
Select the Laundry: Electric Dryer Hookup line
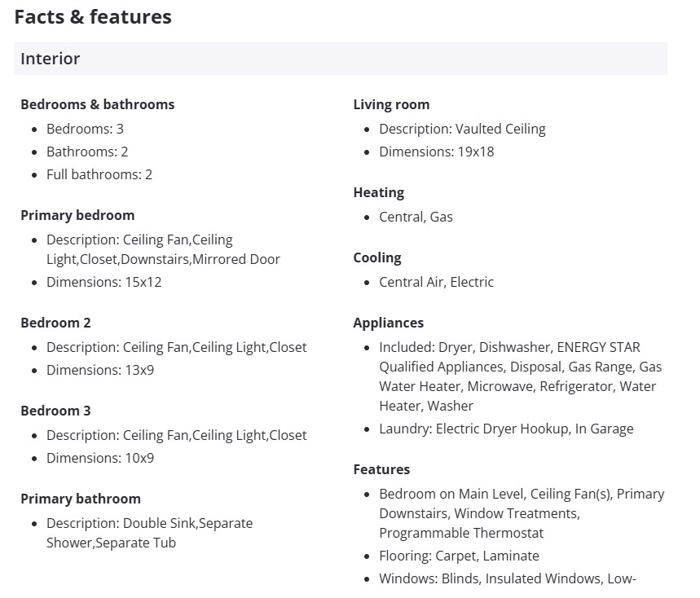click(x=506, y=429)
